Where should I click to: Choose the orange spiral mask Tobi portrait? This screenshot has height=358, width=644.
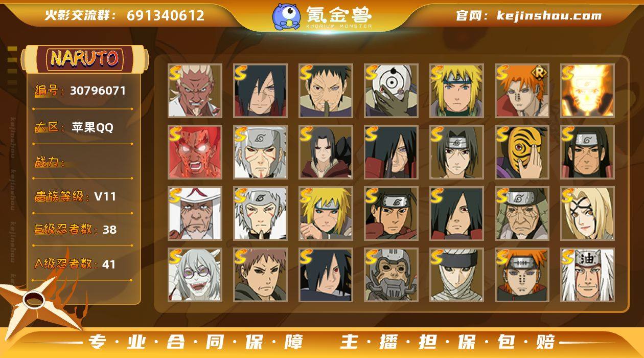[522, 152]
